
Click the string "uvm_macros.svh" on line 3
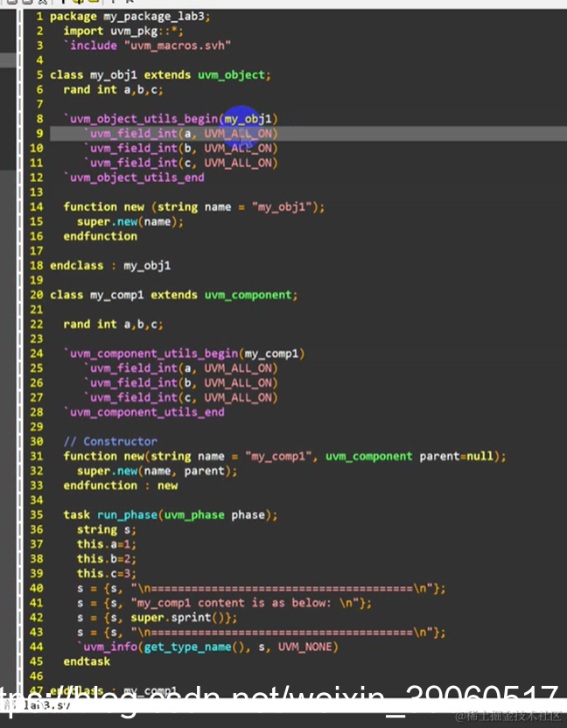(177, 46)
